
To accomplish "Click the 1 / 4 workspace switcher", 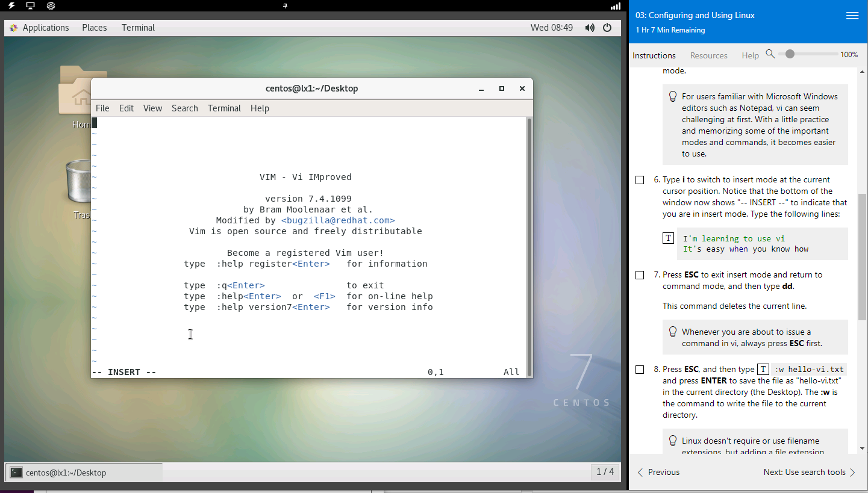I will click(x=605, y=472).
